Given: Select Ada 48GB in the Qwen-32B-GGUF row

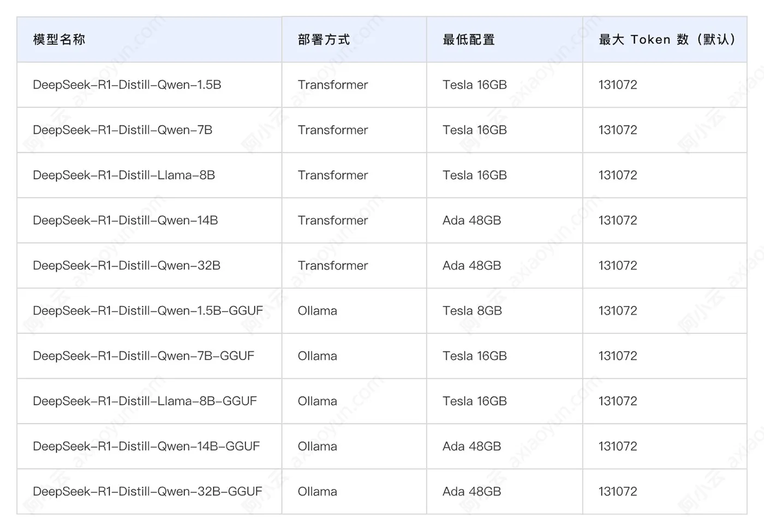Looking at the screenshot, I should pos(472,491).
